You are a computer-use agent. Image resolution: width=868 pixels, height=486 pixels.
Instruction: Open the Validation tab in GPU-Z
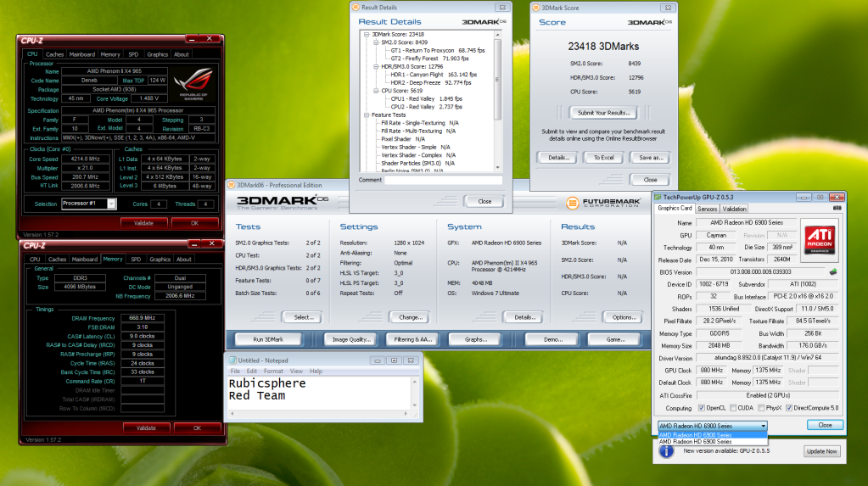coord(734,209)
